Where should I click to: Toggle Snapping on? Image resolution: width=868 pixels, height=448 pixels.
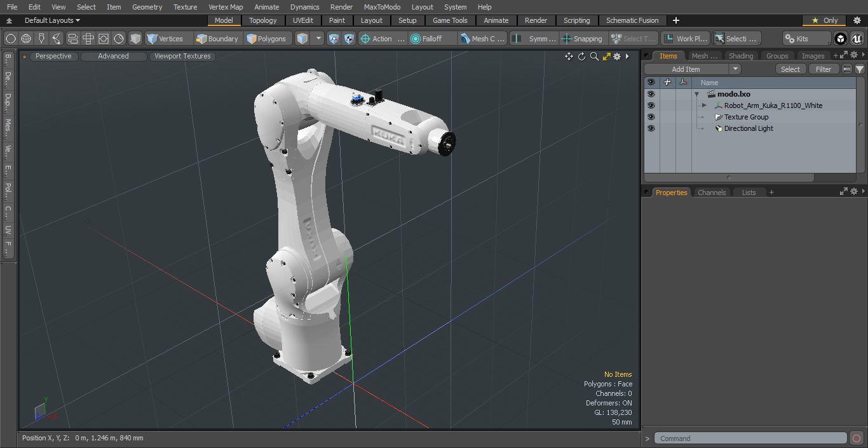(x=583, y=39)
